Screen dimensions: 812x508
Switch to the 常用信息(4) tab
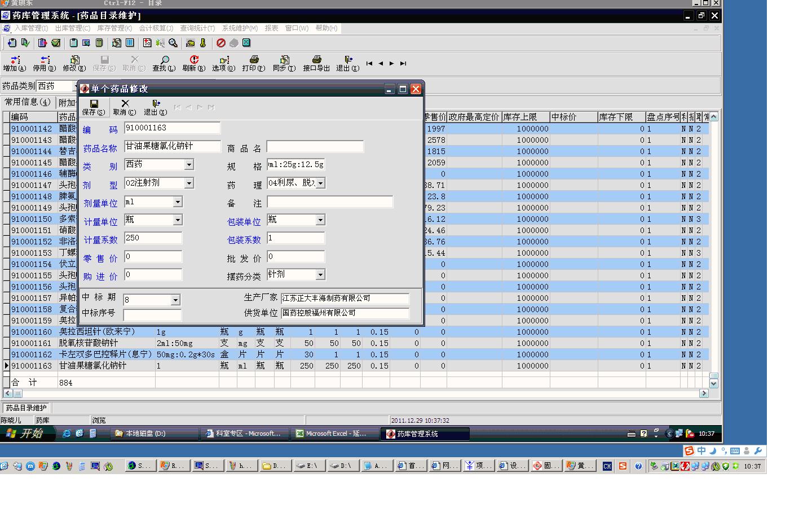(27, 102)
